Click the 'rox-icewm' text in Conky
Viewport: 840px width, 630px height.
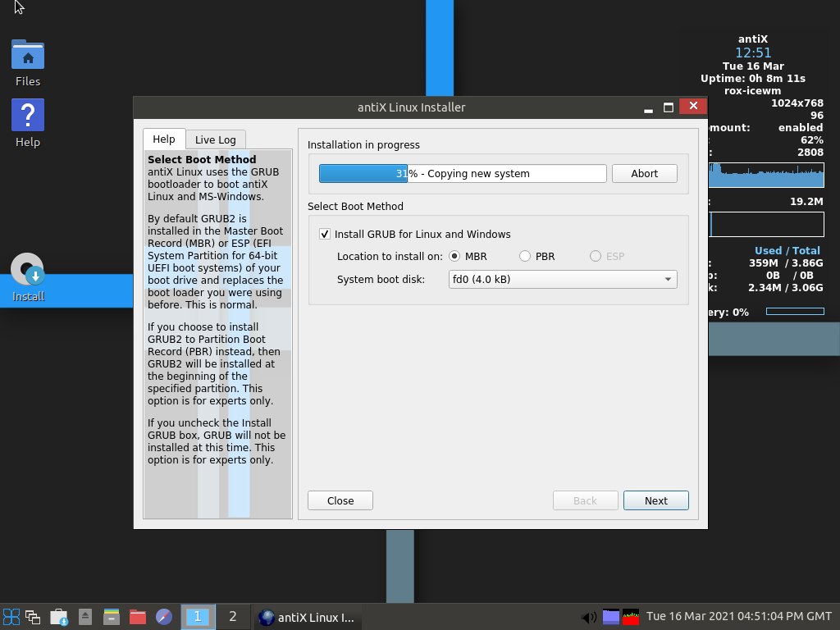coord(753,90)
